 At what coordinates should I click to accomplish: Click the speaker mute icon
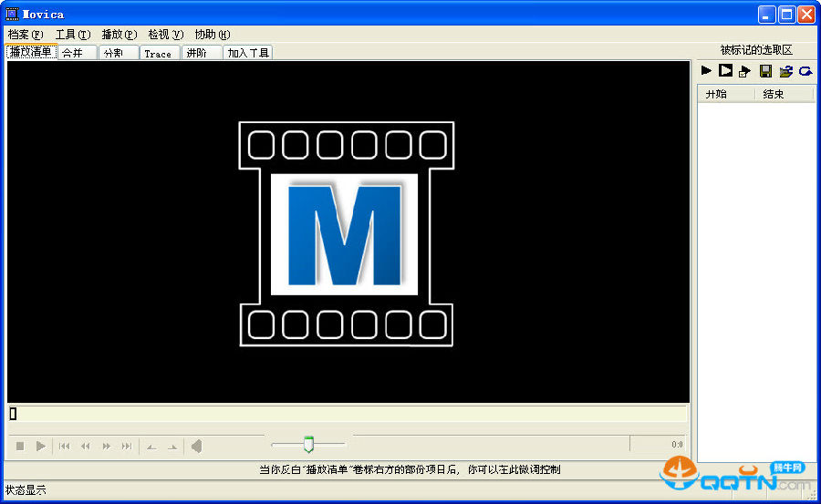(196, 446)
